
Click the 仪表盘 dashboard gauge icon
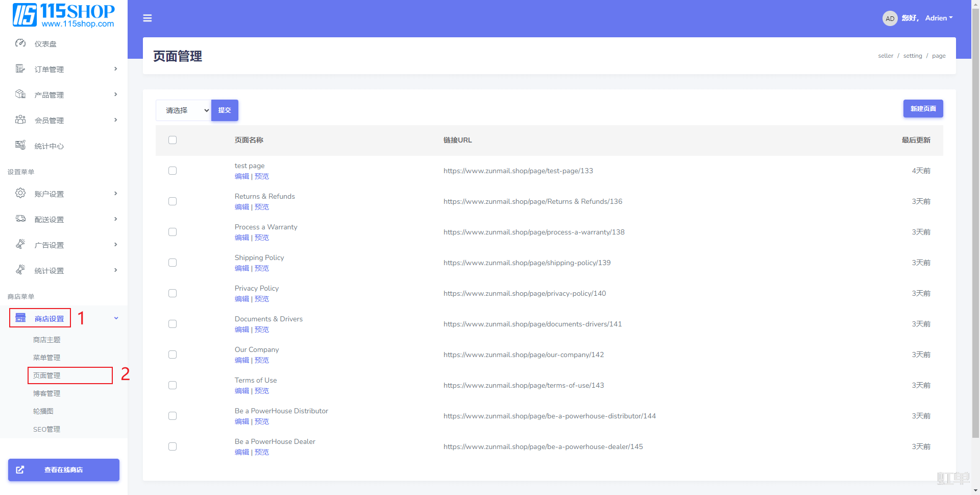[20, 43]
